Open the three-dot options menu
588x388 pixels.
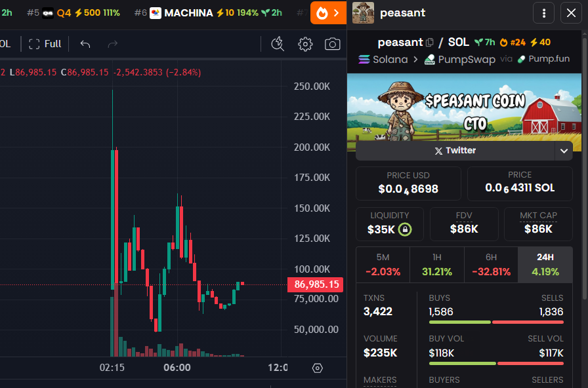pos(544,13)
